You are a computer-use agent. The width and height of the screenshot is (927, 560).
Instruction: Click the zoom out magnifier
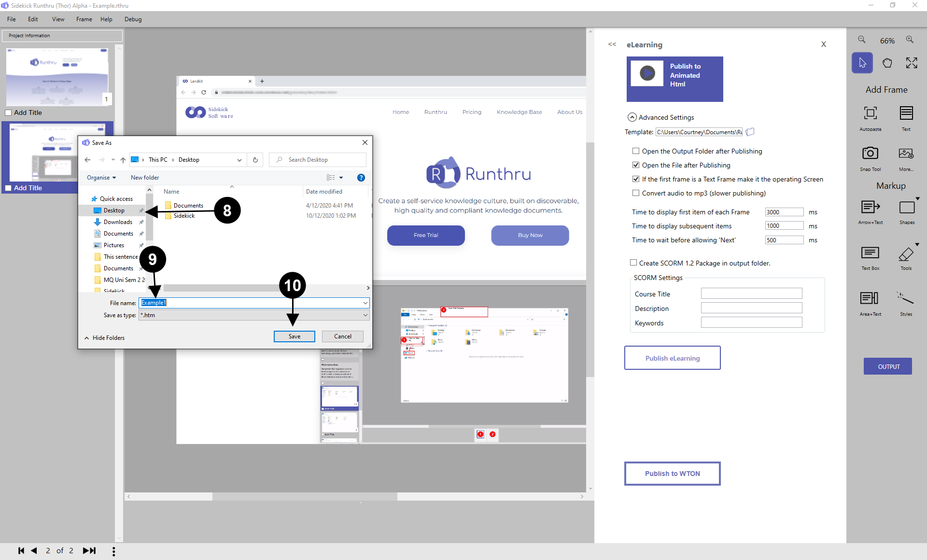pyautogui.click(x=862, y=40)
